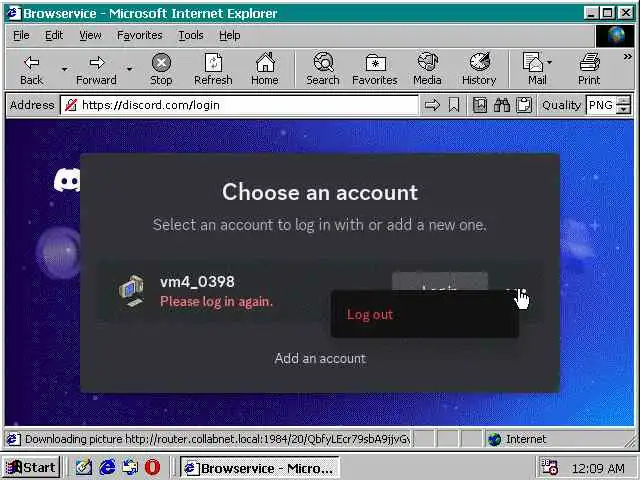Open the Favorites menu
Viewport: 640px width, 480px height.
[x=140, y=36]
